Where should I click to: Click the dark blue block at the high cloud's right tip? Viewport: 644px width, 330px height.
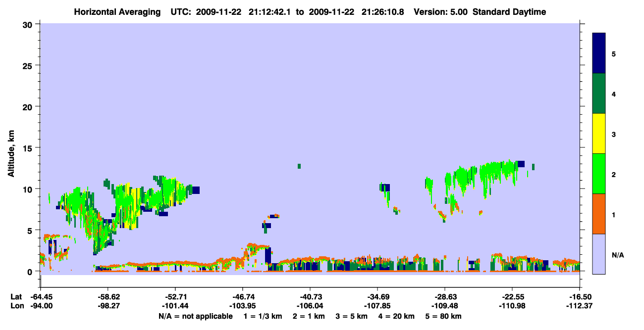click(521, 164)
